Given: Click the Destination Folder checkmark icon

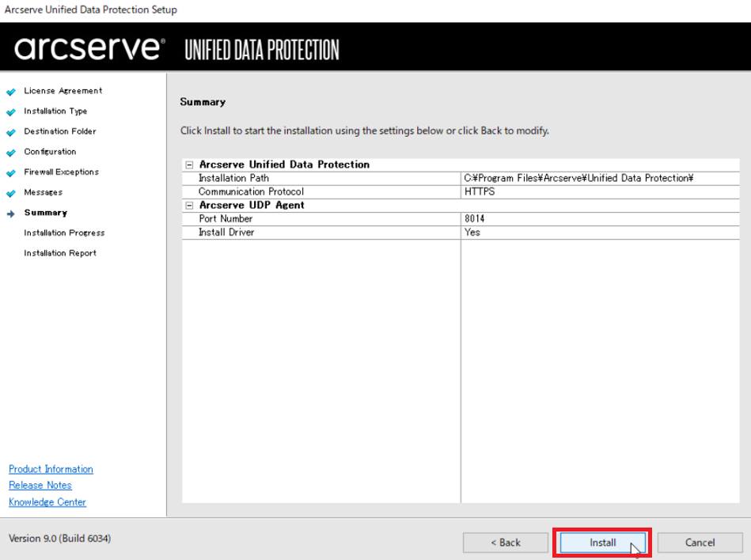Looking at the screenshot, I should point(11,132).
